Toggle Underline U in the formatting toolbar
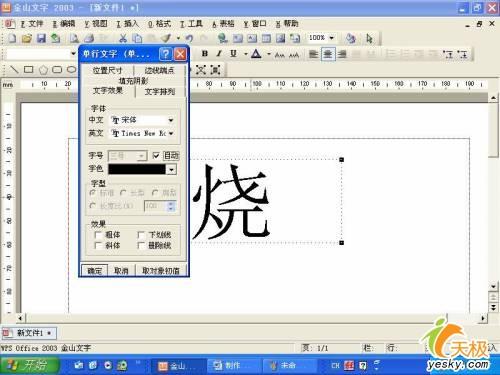Image resolution: width=500 pixels, height=375 pixels. (x=234, y=53)
